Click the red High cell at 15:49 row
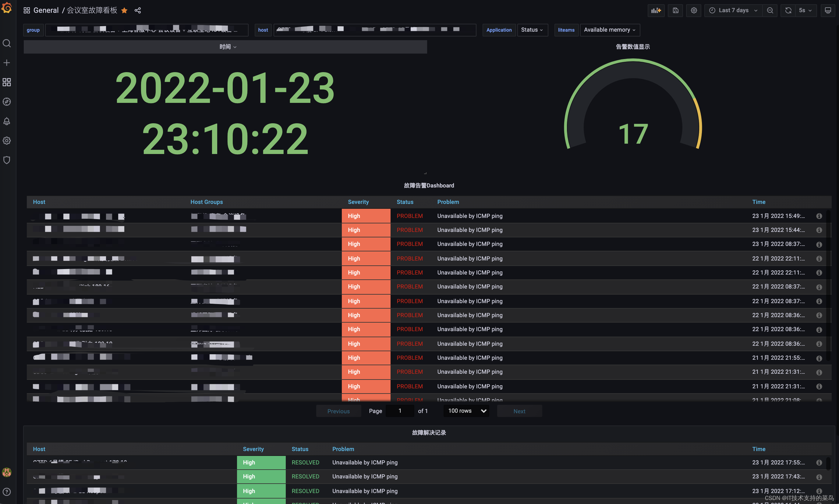Viewport: 839px width, 504px height. (x=366, y=216)
